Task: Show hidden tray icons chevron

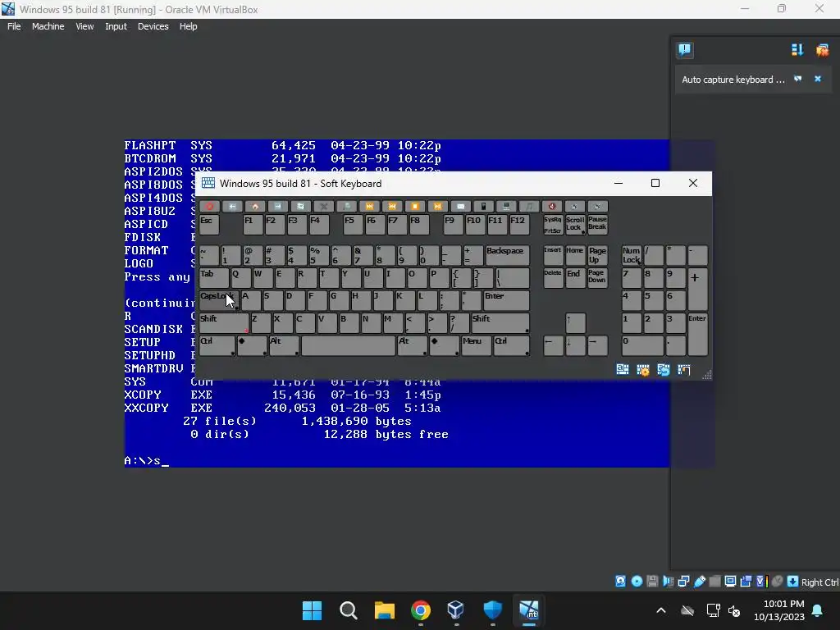Action: [x=661, y=610]
